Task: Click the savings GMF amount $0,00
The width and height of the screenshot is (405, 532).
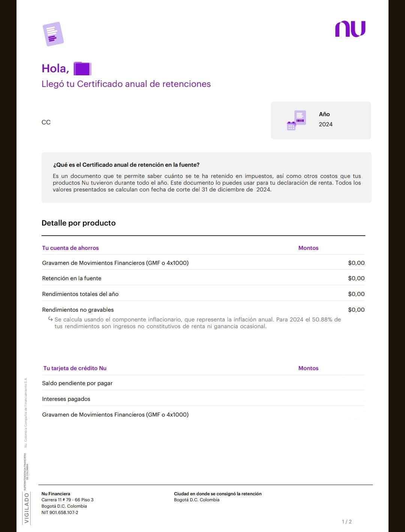Action: coord(356,263)
